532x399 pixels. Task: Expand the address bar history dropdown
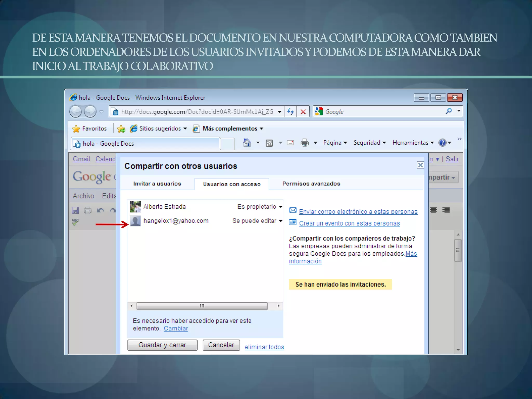click(280, 112)
